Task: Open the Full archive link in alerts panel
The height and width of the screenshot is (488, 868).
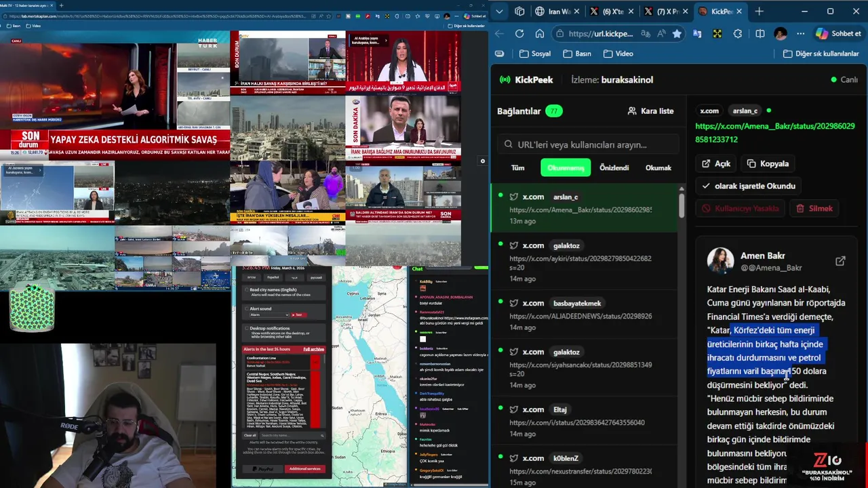Action: pos(314,349)
